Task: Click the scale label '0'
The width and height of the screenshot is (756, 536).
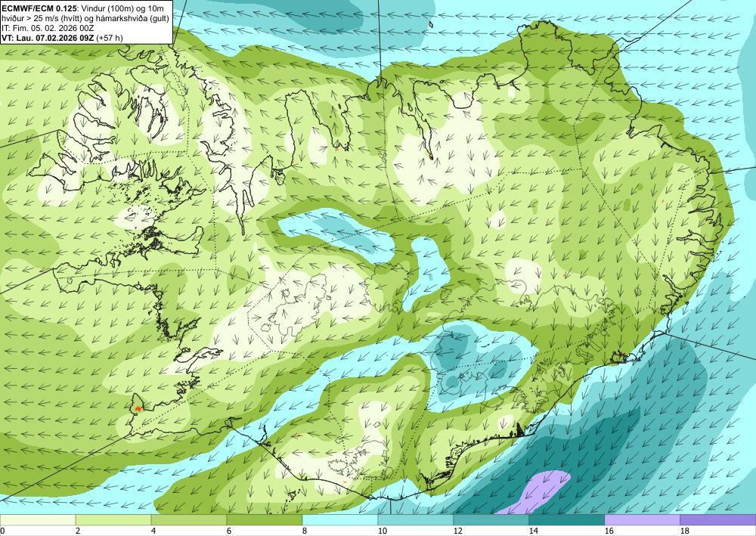Action: (x=2, y=531)
